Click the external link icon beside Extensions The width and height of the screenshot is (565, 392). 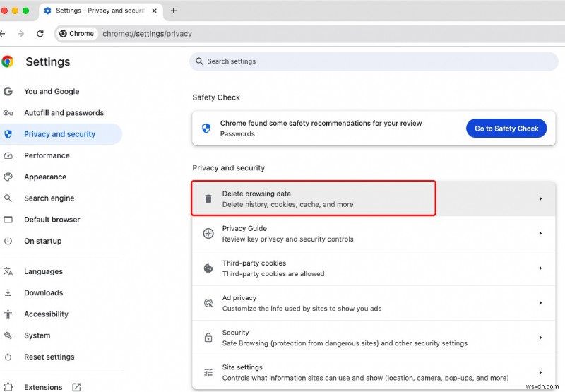[x=76, y=387]
